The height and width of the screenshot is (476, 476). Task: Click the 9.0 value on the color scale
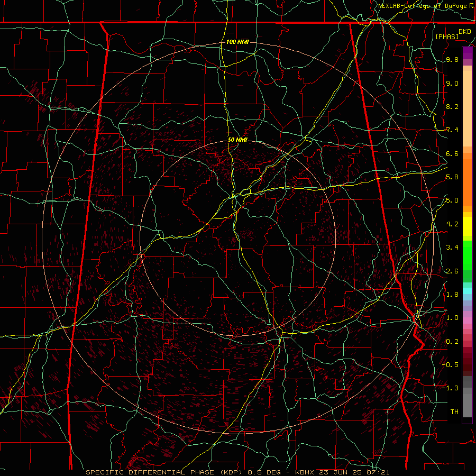point(452,84)
